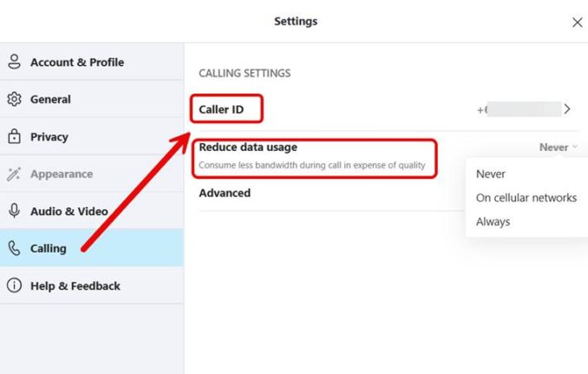Click the General gear icon
The width and height of the screenshot is (588, 374).
point(14,99)
